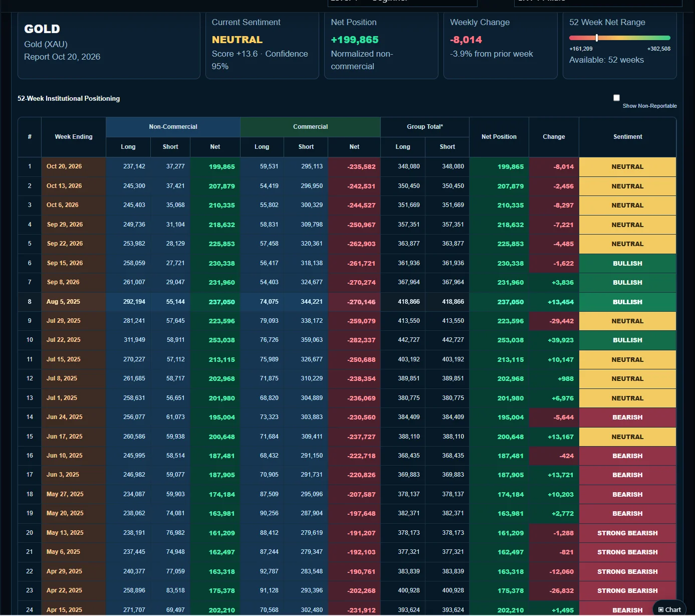Image resolution: width=695 pixels, height=616 pixels.
Task: Click the Sentiment column header
Action: pos(627,137)
